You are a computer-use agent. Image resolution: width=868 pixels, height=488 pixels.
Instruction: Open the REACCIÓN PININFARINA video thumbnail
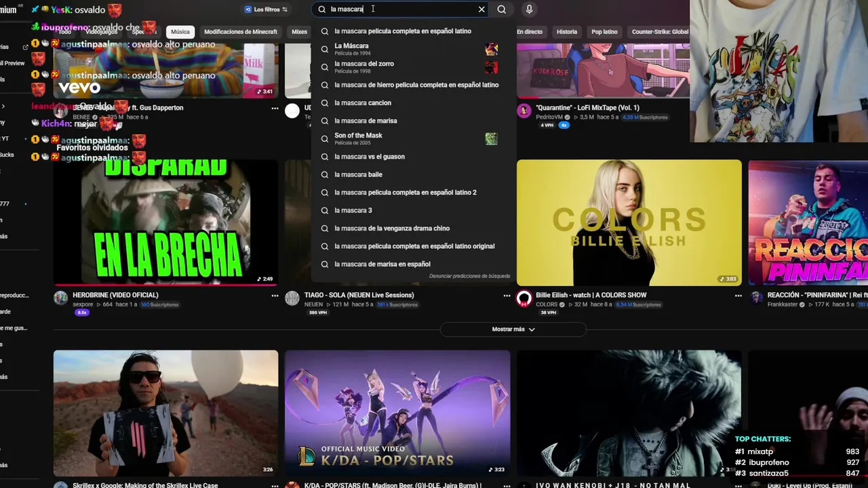pos(808,222)
